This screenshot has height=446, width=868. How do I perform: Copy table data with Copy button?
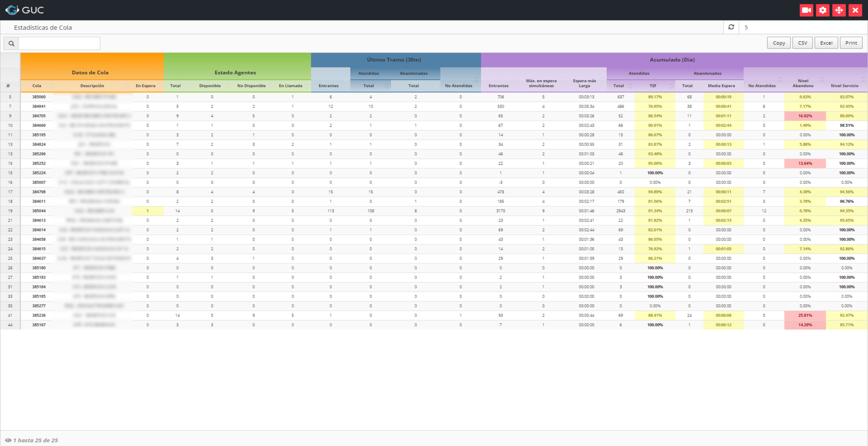(779, 43)
